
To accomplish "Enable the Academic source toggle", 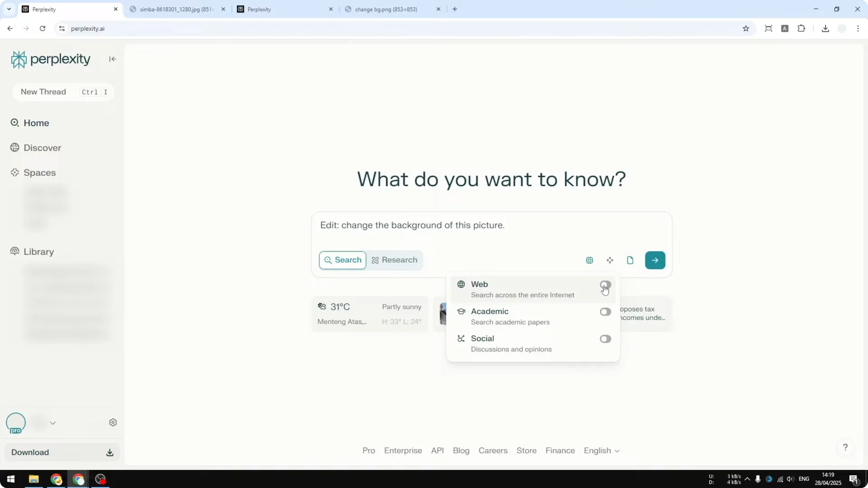I will pos(605,312).
